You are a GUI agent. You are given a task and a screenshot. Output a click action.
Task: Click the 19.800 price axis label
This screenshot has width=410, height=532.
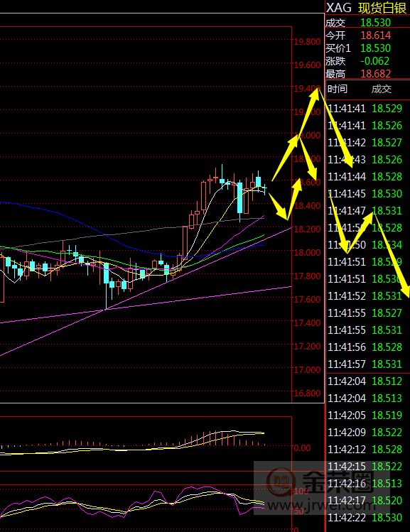(x=307, y=42)
